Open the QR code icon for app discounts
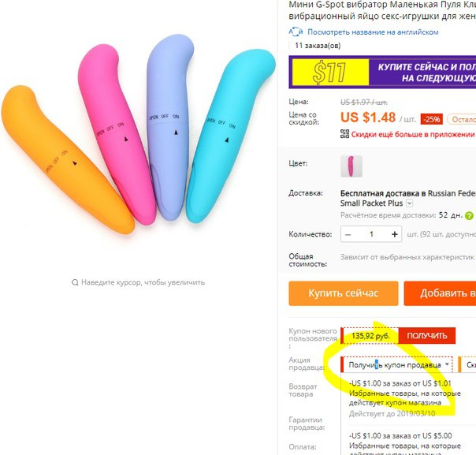Viewport: 476px width, 455px height. click(x=344, y=134)
